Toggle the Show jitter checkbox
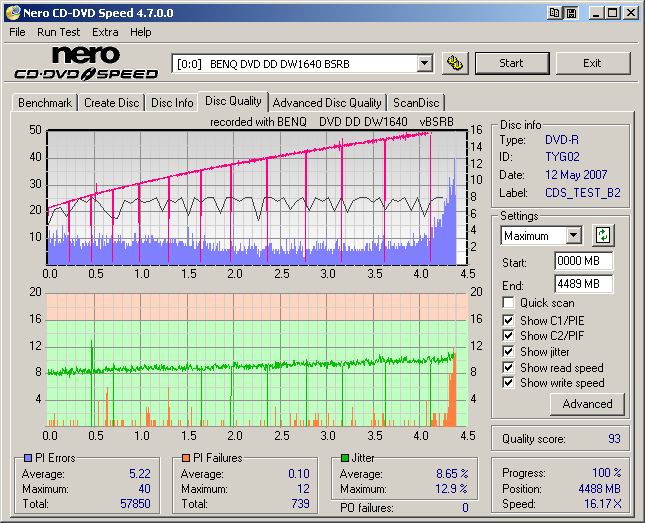Screen dimensions: 645x523 pyautogui.click(x=508, y=351)
